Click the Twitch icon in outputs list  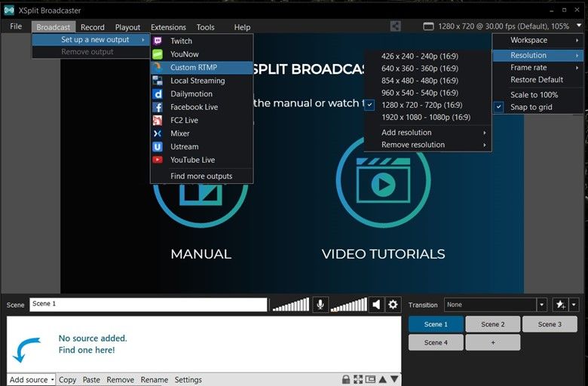coord(158,41)
